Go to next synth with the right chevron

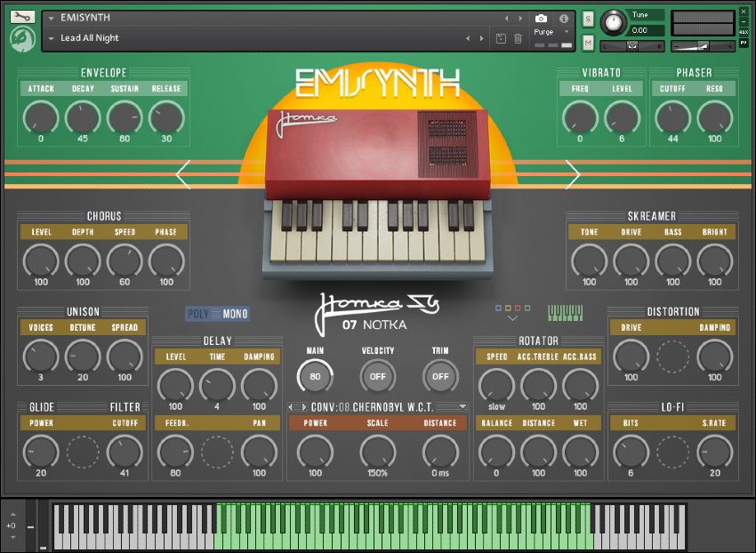tap(573, 175)
